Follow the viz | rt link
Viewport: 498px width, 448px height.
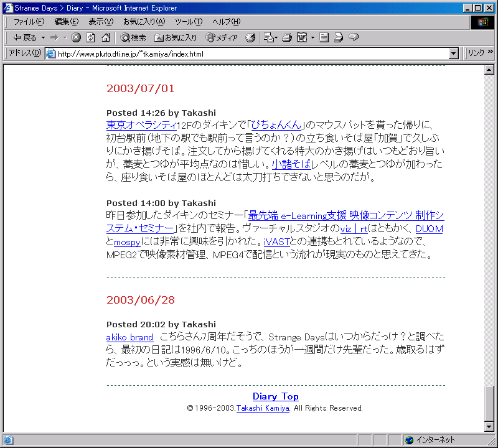(354, 229)
